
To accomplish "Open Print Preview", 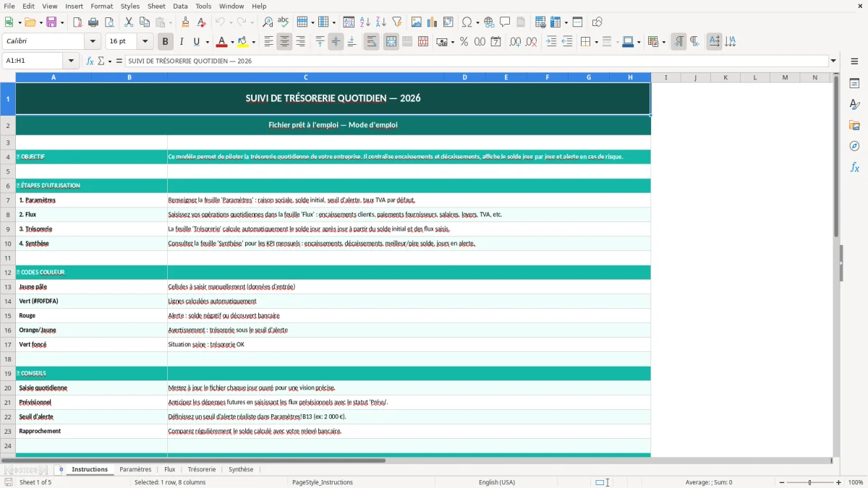I will point(109,22).
